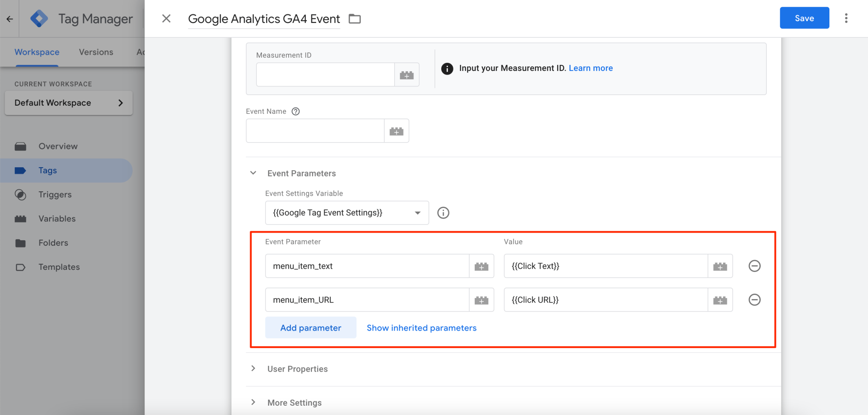Click inside the Event Name input field

pos(314,131)
